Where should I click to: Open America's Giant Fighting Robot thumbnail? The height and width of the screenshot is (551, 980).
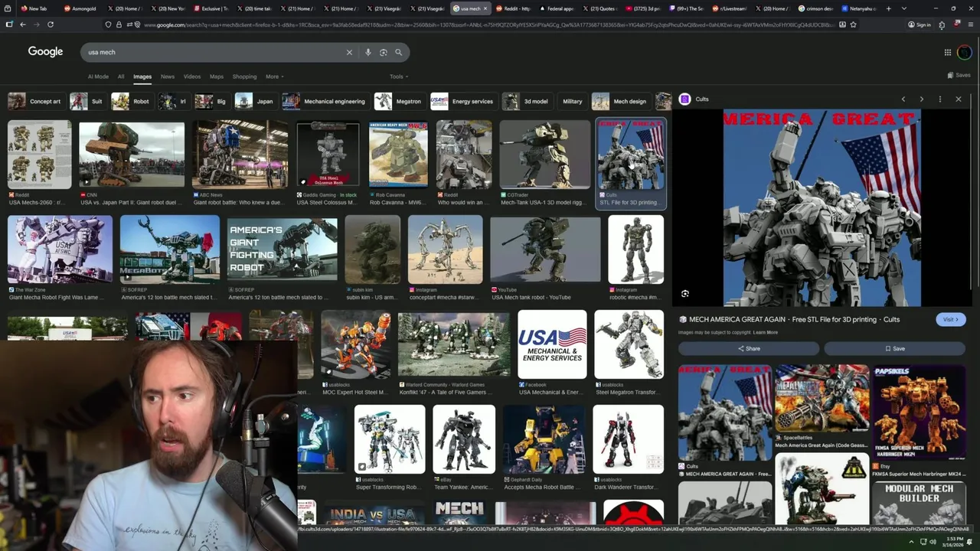[282, 251]
